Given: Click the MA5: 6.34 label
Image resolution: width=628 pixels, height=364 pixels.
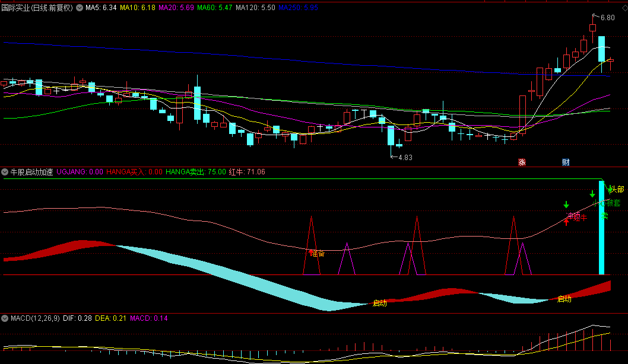Looking at the screenshot, I should coord(101,8).
